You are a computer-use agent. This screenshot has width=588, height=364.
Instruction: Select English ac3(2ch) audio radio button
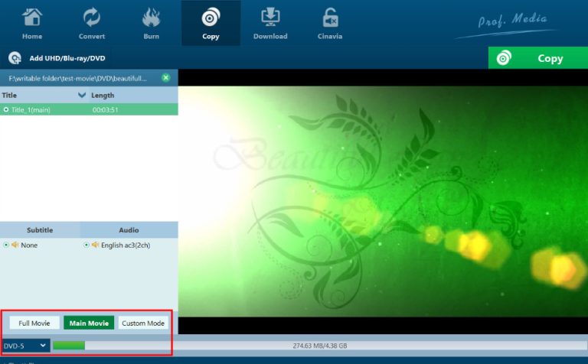tap(87, 245)
